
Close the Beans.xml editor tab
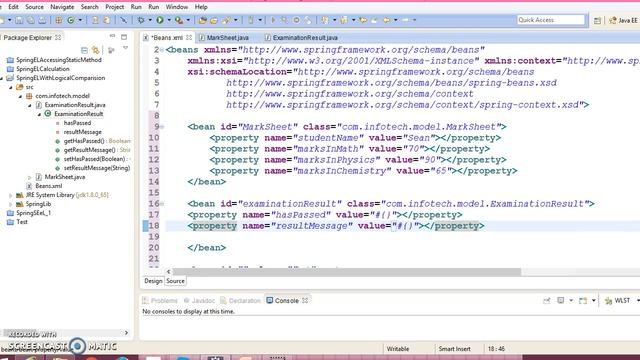pyautogui.click(x=189, y=37)
